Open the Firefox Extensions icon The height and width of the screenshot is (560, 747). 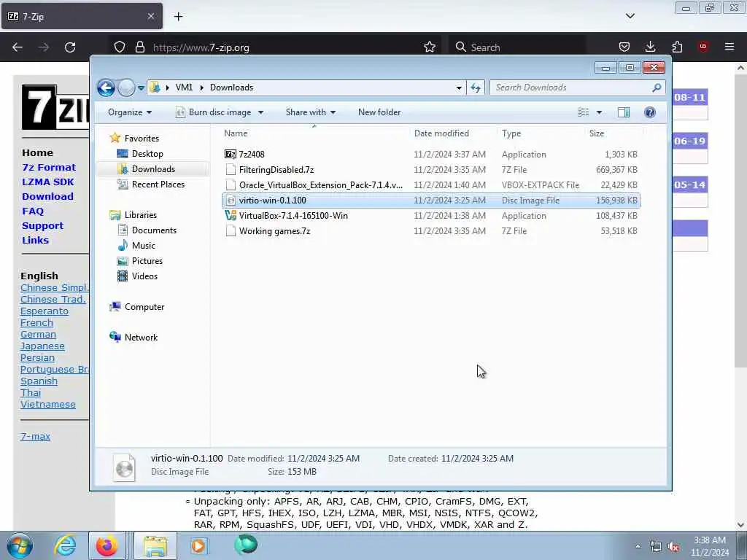[x=677, y=47]
